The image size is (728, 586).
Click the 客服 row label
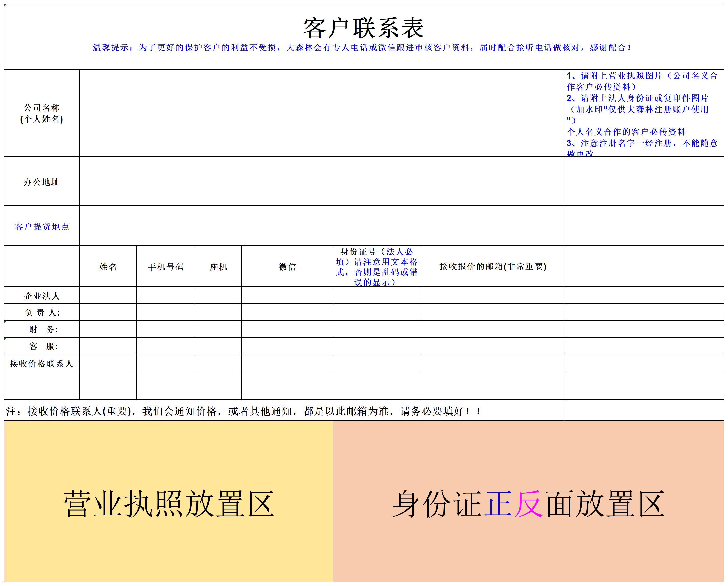click(41, 346)
